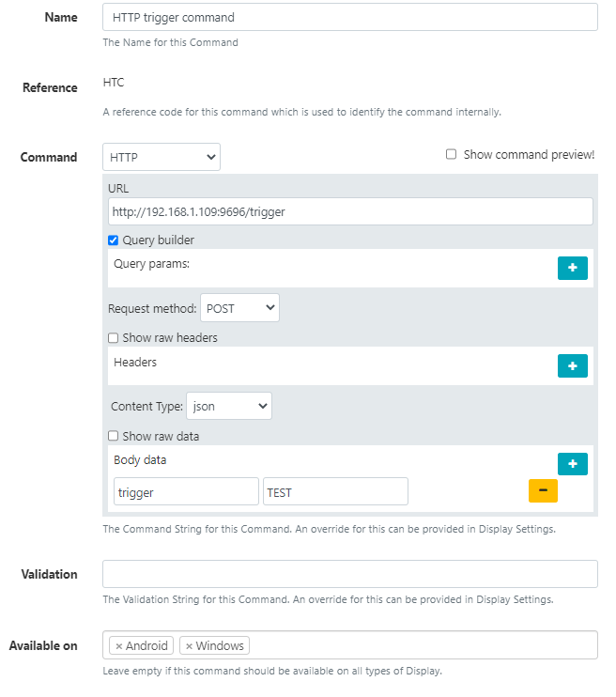Click the body data key field 'trigger'
This screenshot has width=616, height=697.
pos(185,491)
